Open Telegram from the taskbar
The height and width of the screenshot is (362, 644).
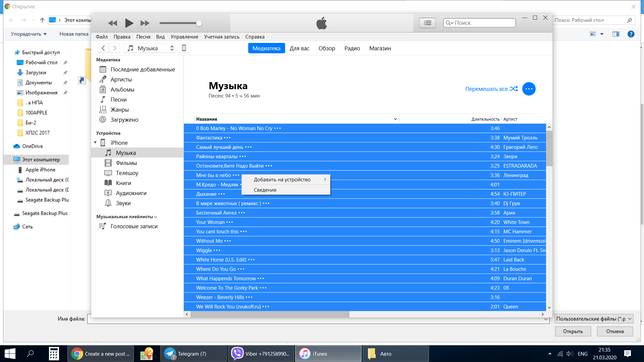(x=194, y=354)
